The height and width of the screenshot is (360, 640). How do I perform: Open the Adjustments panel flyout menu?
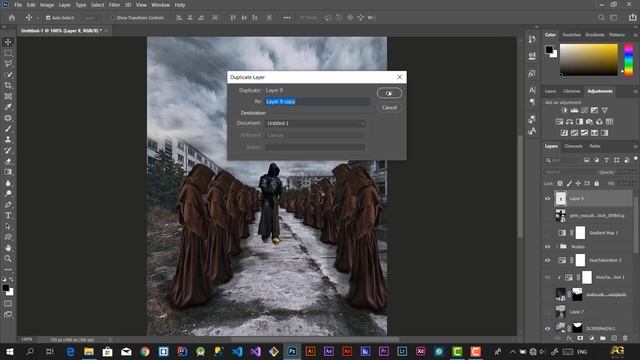pyautogui.click(x=635, y=91)
